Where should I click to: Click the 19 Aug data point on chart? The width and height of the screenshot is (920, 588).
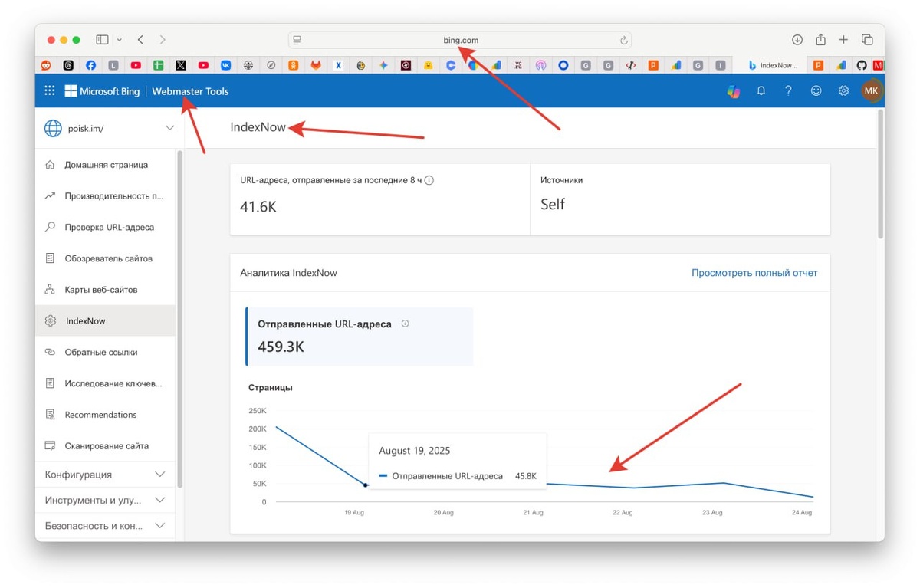[365, 485]
